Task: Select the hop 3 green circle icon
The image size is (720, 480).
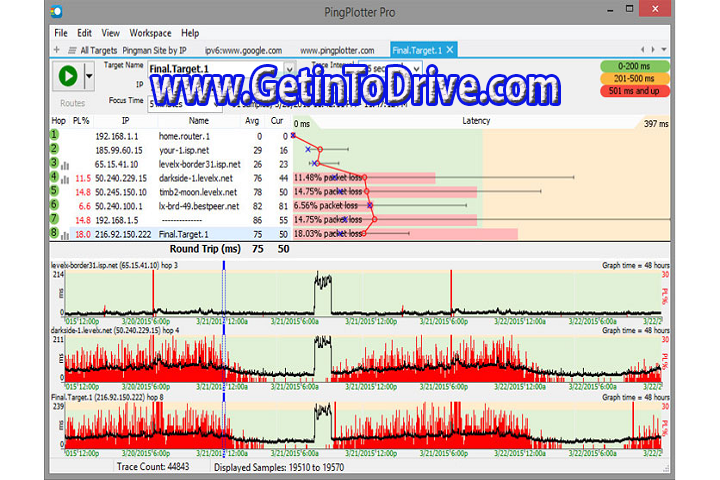Action: [x=54, y=163]
